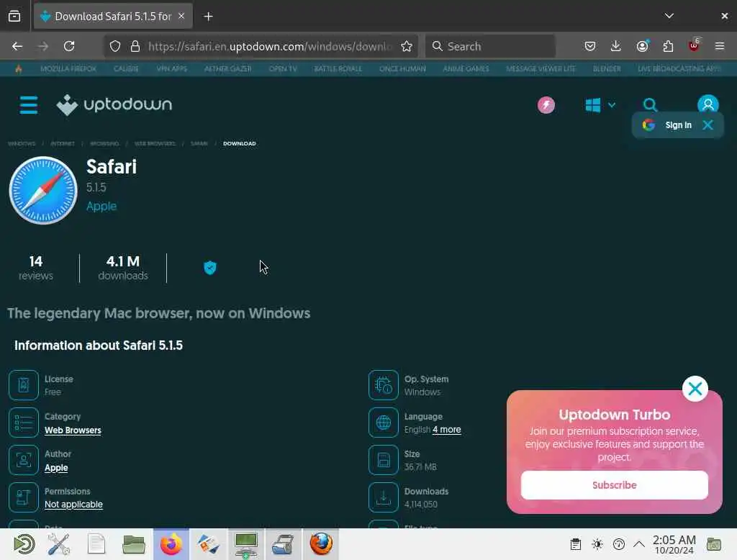Screen dimensions: 737x560
Task: Open the uBlock Origin extension icon
Action: point(694,45)
